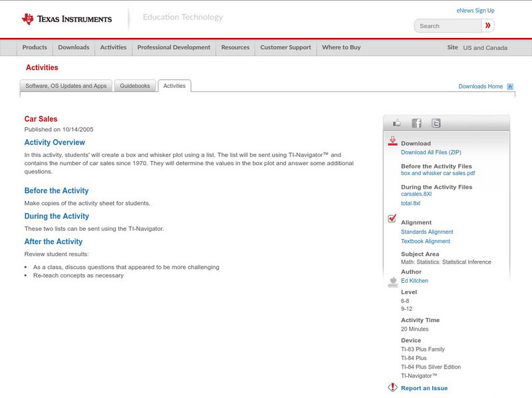Image resolution: width=532 pixels, height=398 pixels.
Task: Open box and whisker car sales.pdf
Action: (438, 173)
